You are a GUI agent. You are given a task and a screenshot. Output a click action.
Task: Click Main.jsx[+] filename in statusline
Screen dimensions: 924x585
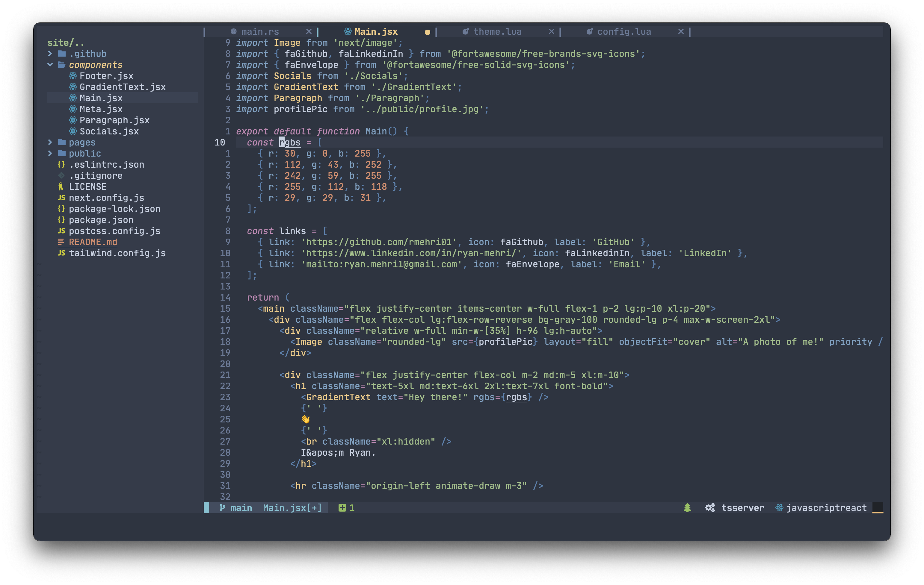point(292,508)
